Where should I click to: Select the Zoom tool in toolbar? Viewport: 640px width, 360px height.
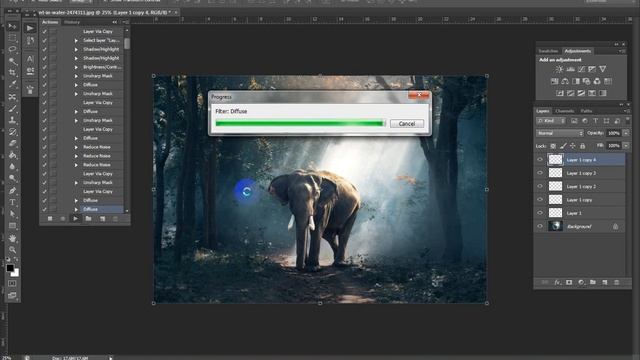tap(12, 249)
